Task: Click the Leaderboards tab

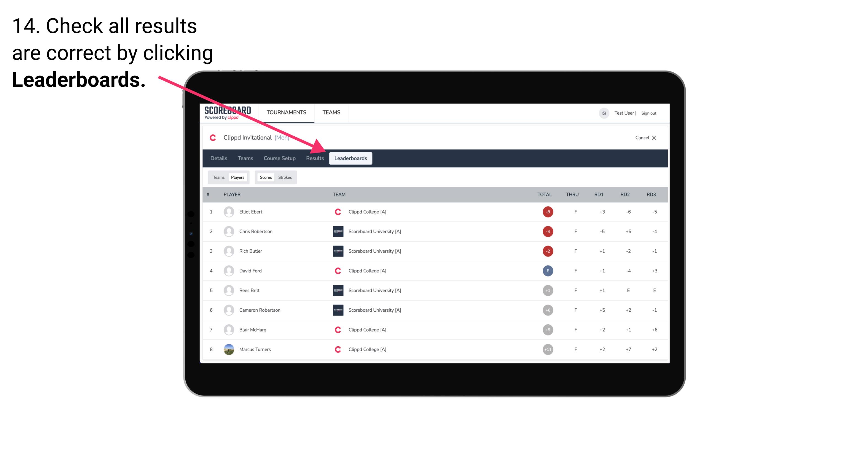Action: 351,159
